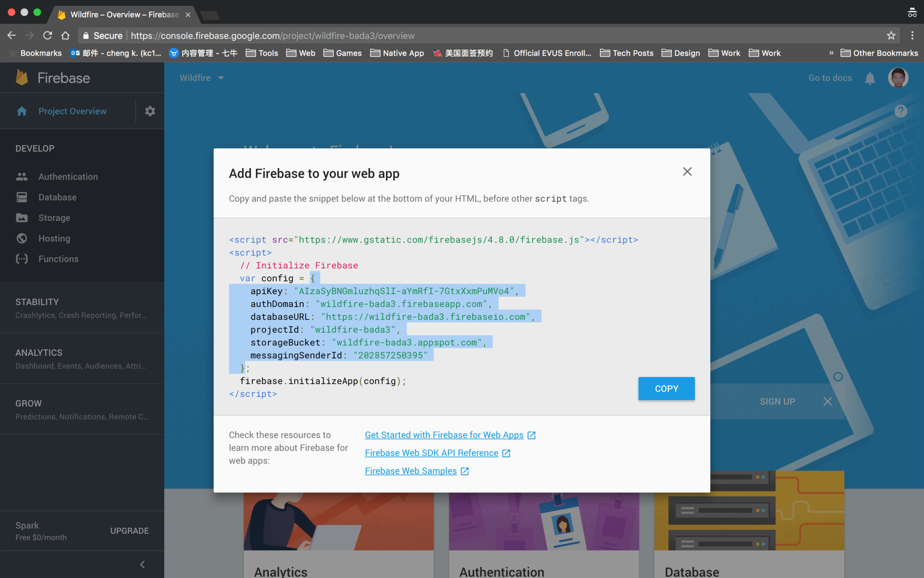This screenshot has height=578, width=924.
Task: Open Get Started with Firebase link
Action: point(444,435)
